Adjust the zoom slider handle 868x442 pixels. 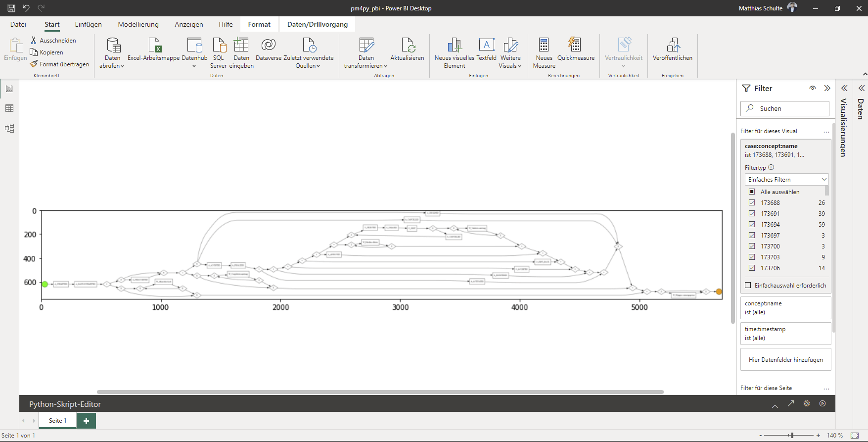coord(792,436)
